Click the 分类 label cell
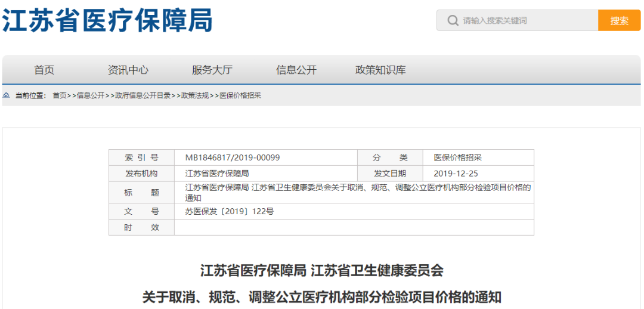644x309 pixels. pos(390,158)
